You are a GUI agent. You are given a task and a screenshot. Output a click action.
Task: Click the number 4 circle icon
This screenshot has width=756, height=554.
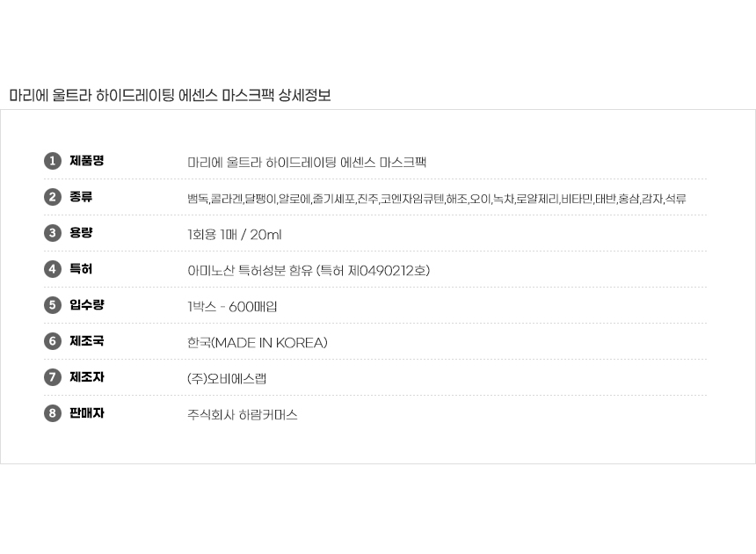(x=53, y=269)
